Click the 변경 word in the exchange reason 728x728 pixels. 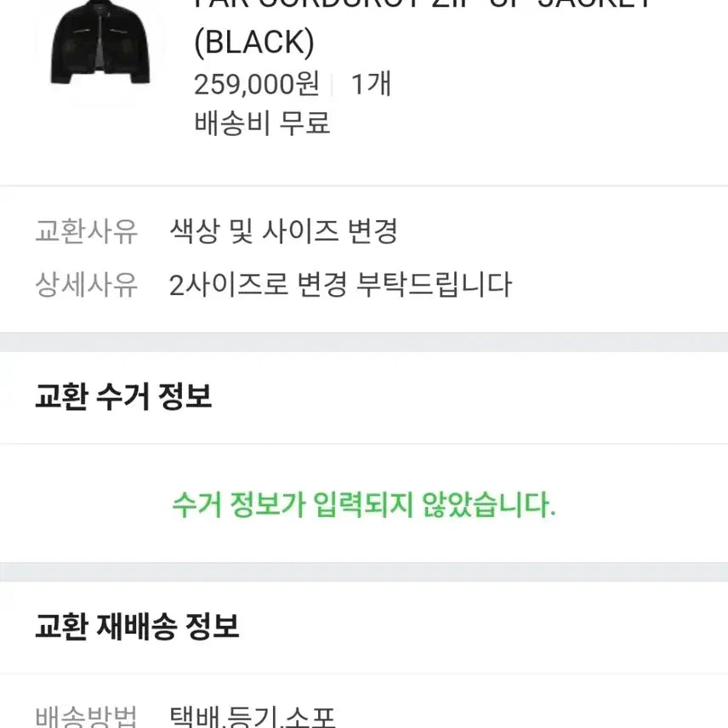(373, 231)
